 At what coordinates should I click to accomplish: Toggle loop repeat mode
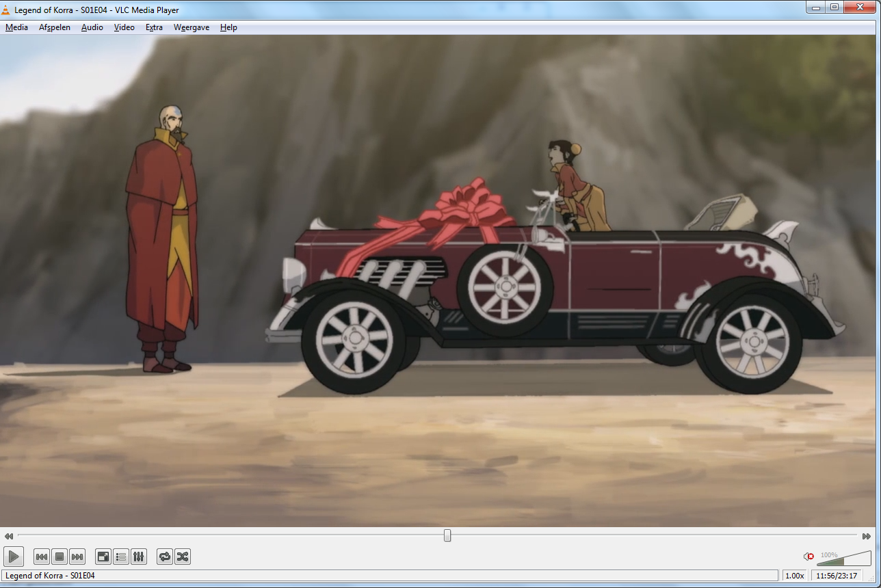click(165, 557)
